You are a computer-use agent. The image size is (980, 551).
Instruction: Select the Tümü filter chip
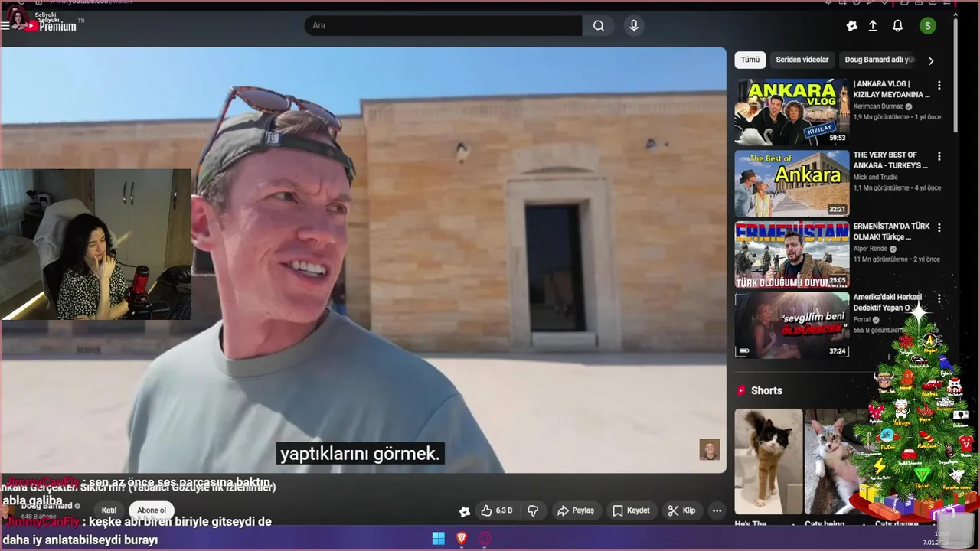point(750,60)
